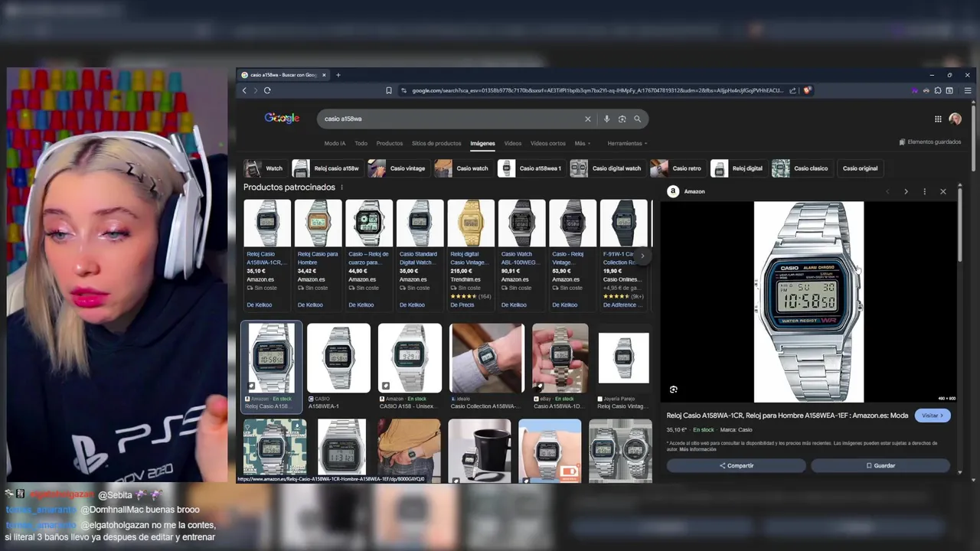
Task: Select the 'Reloj digital' filter chip
Action: tap(738, 168)
